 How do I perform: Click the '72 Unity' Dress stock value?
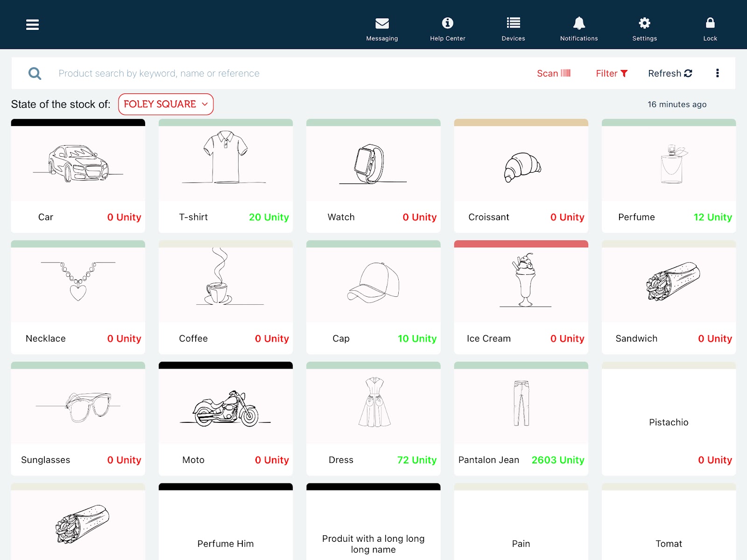[x=417, y=460]
